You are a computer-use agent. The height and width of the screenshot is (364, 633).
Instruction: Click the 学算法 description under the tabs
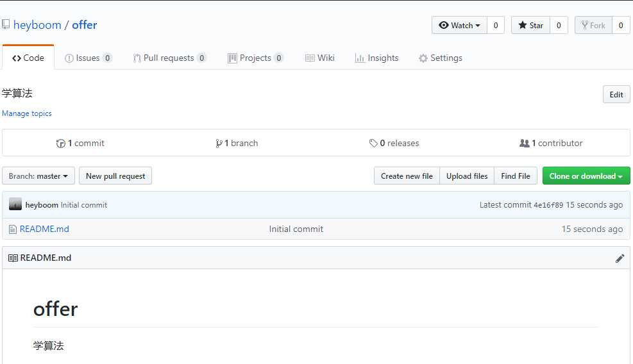click(x=17, y=93)
